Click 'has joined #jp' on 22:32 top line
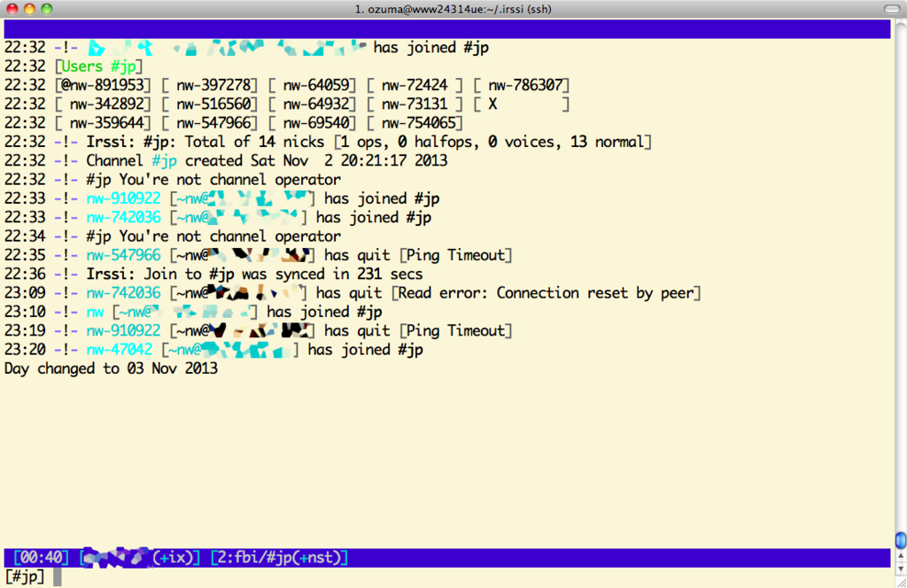The height and width of the screenshot is (588, 907). click(431, 48)
